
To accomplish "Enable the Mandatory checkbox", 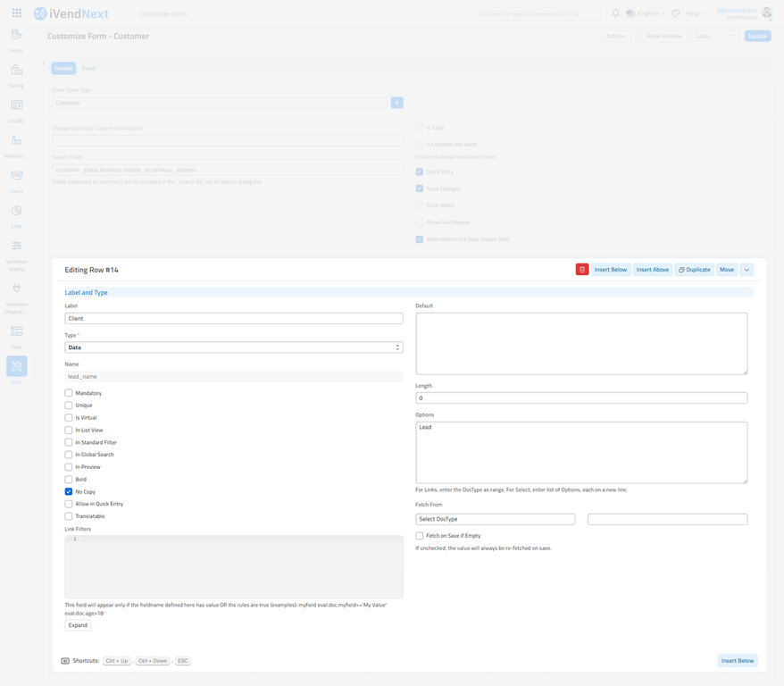I will pos(68,393).
